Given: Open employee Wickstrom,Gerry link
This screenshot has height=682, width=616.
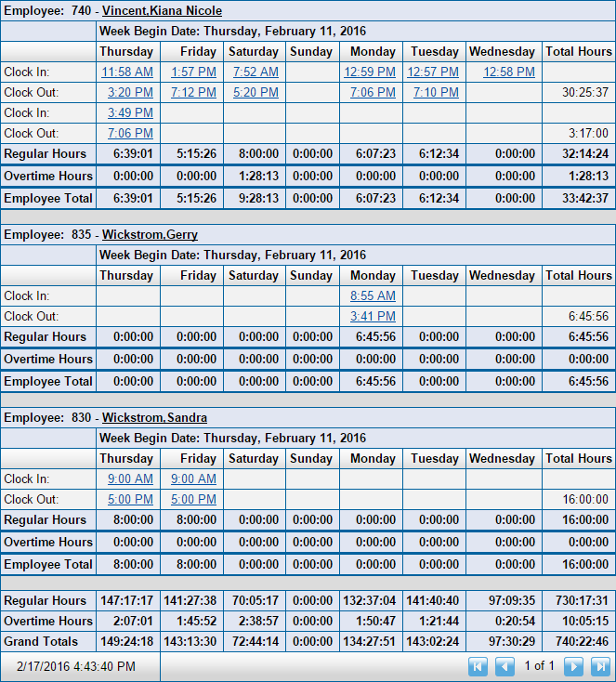Looking at the screenshot, I should click(150, 235).
